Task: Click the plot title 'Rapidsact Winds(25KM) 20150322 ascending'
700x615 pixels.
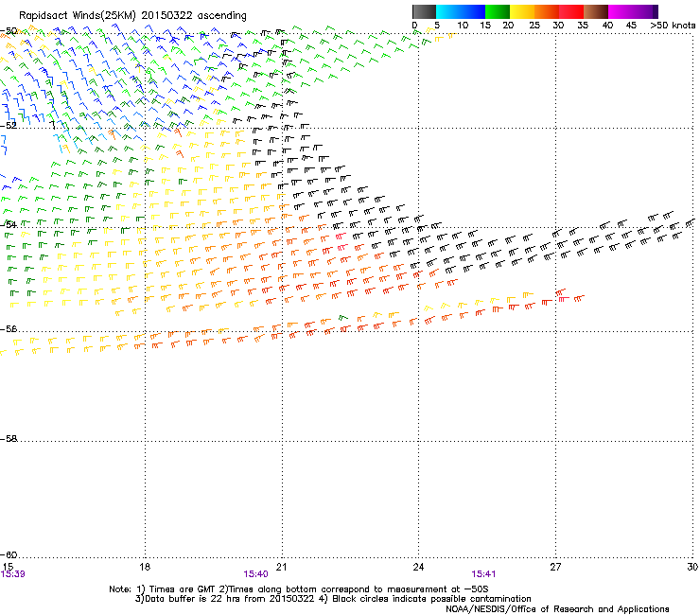Action: point(132,16)
